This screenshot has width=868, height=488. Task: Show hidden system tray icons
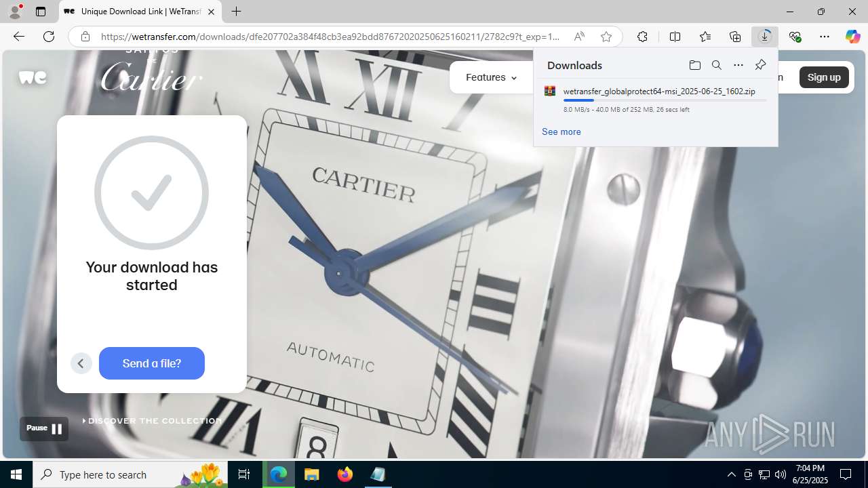tap(731, 474)
